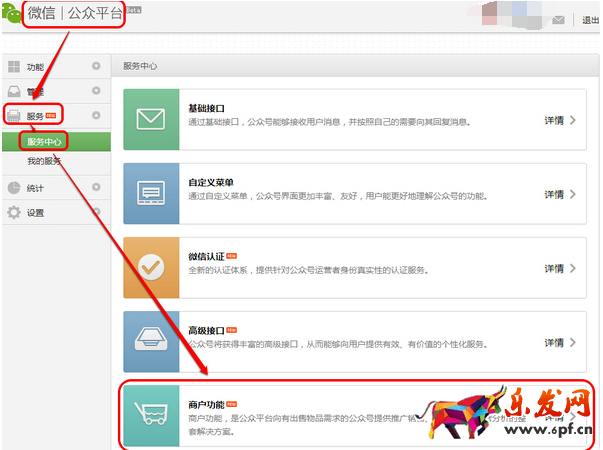603x450 pixels.
Task: Collapse the 服务 section arrow
Action: point(96,115)
